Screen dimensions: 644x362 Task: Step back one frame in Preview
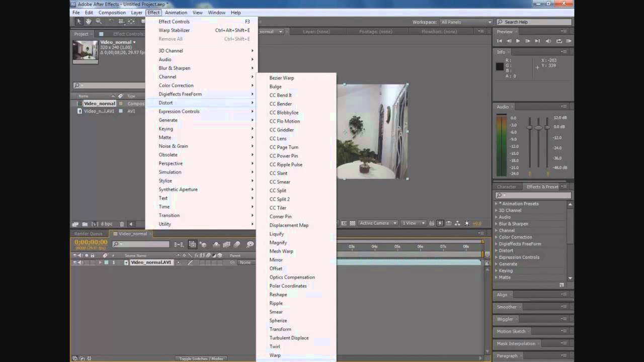click(509, 41)
